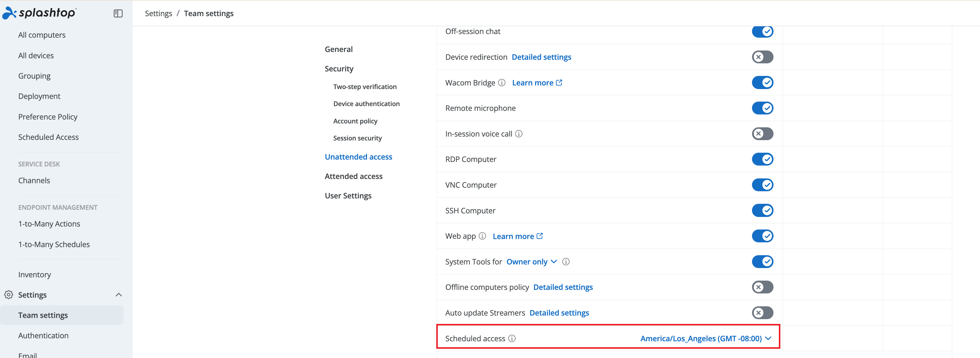980x358 pixels.
Task: Jump to Security section
Action: tap(339, 68)
